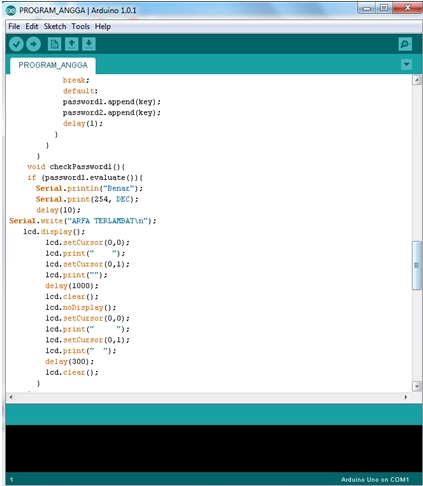Click the 'password1.append(key);' line
This screenshot has height=486, width=423.
coord(112,102)
